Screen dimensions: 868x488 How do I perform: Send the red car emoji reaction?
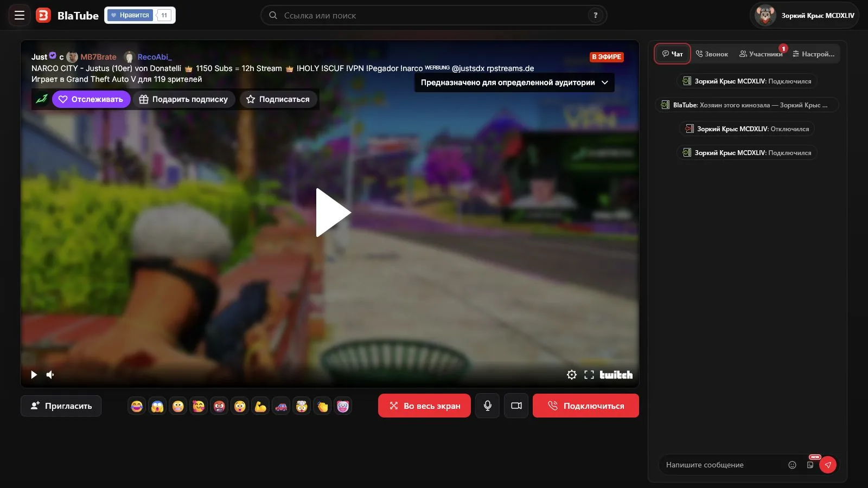281,406
